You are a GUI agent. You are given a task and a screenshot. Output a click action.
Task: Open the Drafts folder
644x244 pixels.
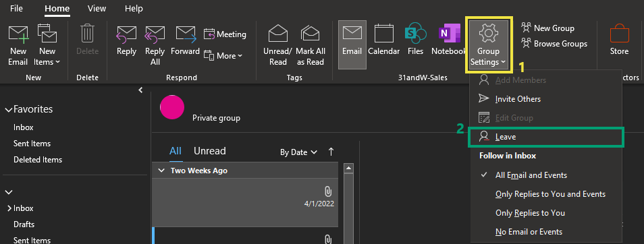[x=24, y=224]
